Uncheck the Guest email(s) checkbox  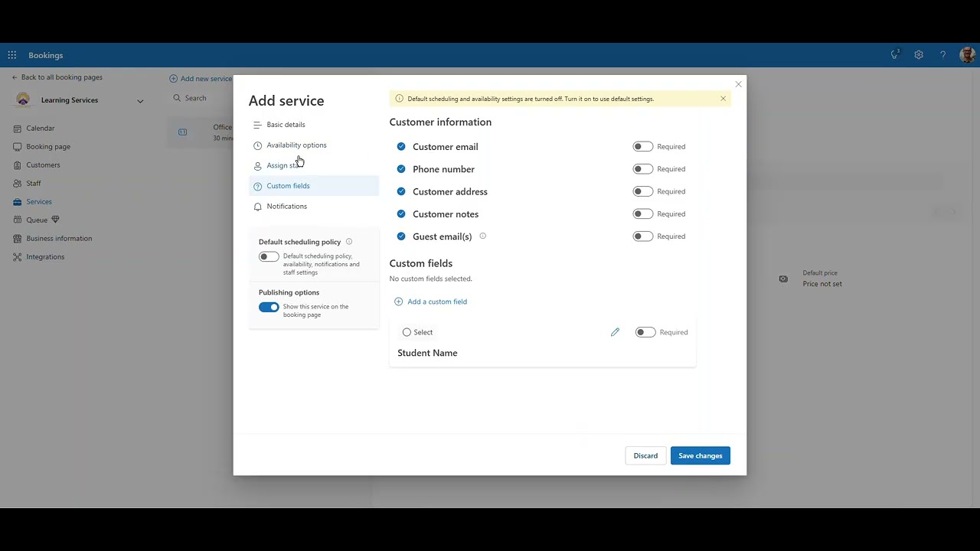click(401, 236)
